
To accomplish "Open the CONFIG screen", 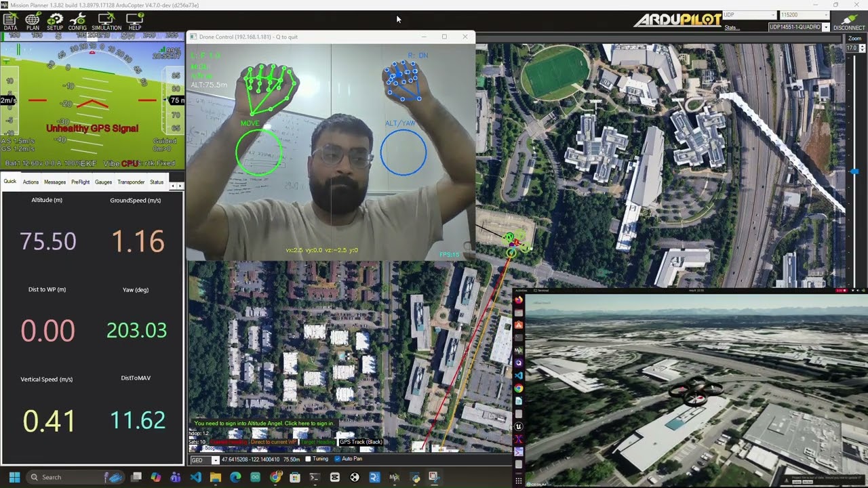I will pos(77,22).
